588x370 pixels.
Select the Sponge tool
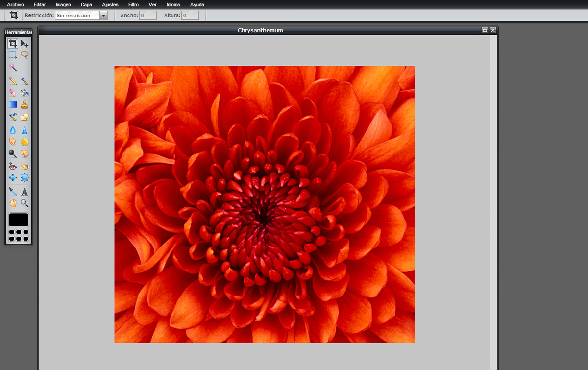pyautogui.click(x=24, y=142)
